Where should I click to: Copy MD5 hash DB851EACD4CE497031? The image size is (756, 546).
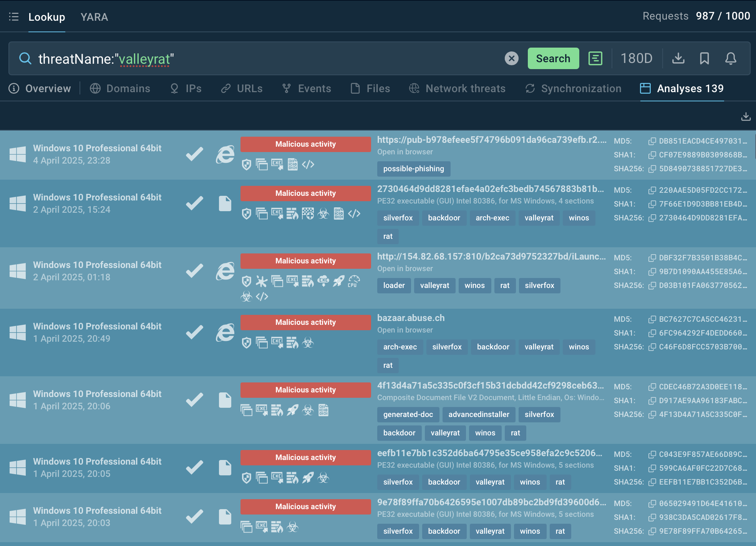(652, 141)
